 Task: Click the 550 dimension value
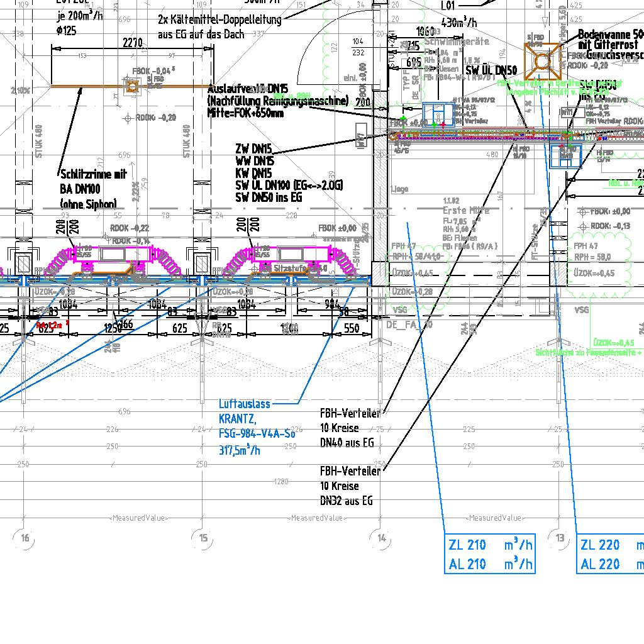pos(352,328)
